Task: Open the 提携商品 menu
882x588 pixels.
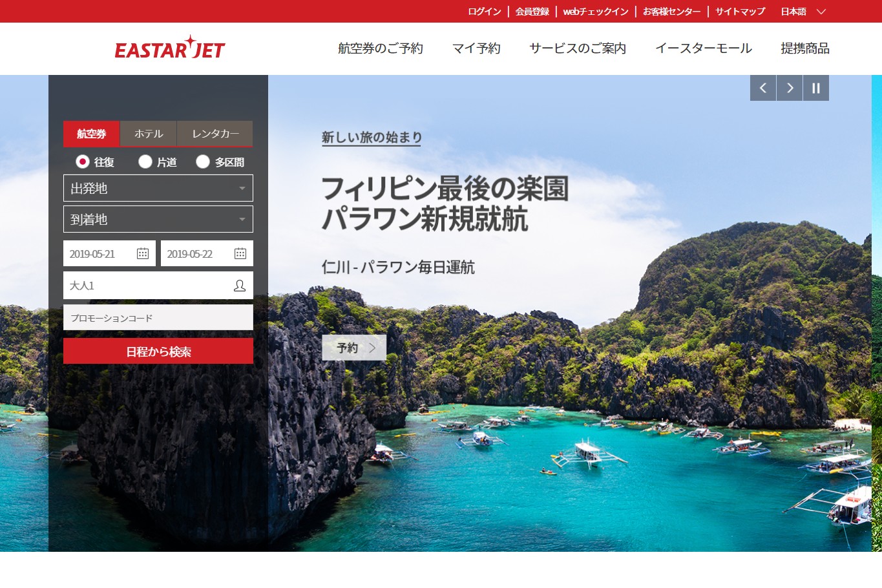Action: pos(805,48)
